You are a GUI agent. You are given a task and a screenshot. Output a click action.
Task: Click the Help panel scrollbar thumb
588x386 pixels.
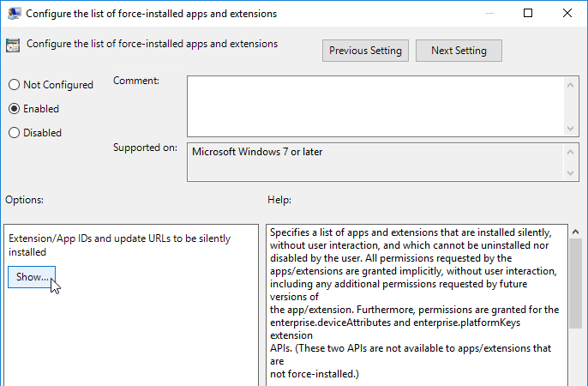click(x=576, y=283)
